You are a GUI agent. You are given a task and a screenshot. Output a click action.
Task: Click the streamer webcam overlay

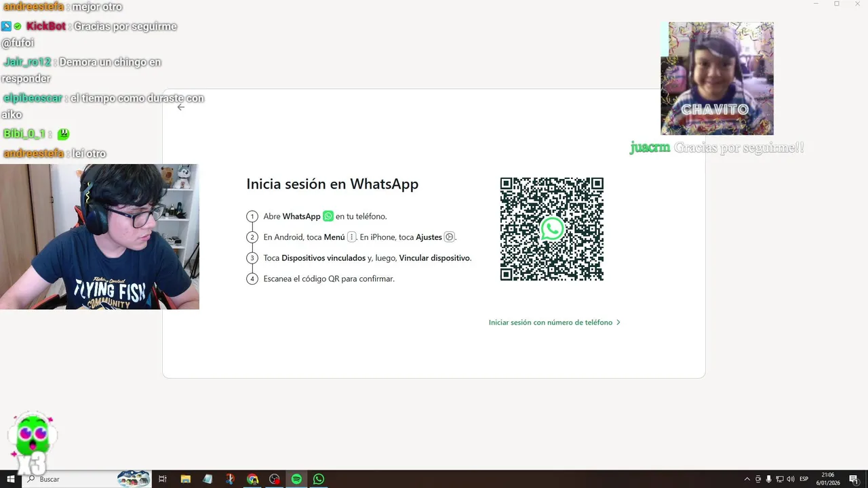pyautogui.click(x=100, y=237)
